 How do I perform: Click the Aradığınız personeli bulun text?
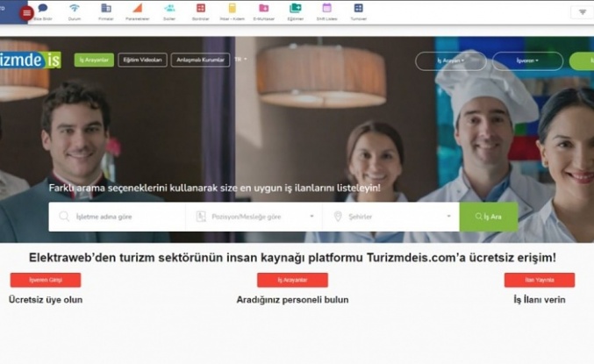[x=292, y=300]
